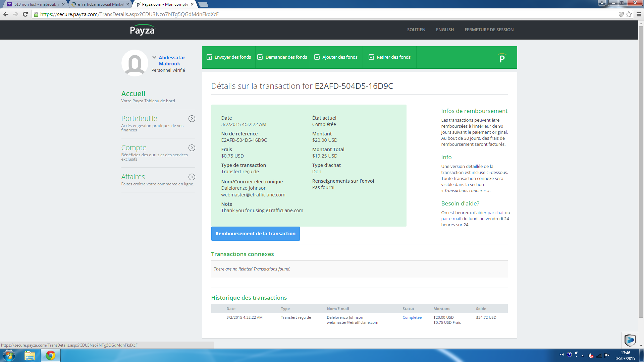Click the Windows Start button
This screenshot has height=362, width=644.
[9, 355]
